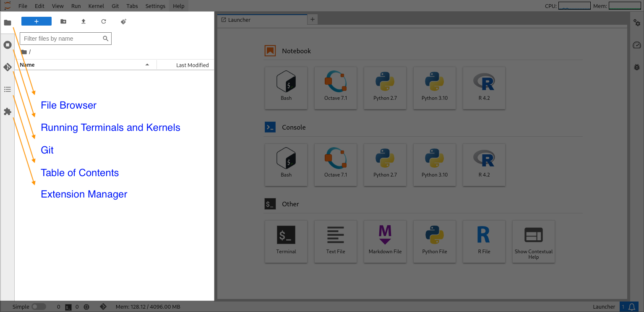This screenshot has width=644, height=312.
Task: Start an R 4.2 console
Action: pyautogui.click(x=484, y=165)
